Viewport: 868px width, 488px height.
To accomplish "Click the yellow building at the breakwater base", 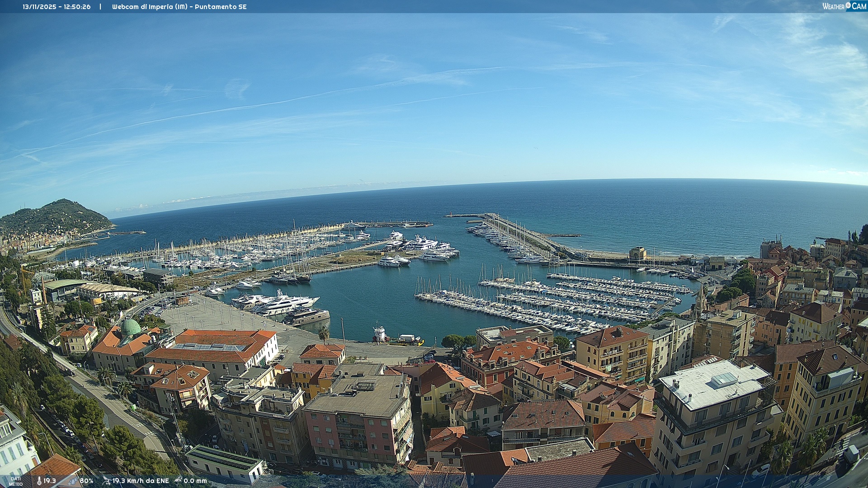I will pos(637,253).
